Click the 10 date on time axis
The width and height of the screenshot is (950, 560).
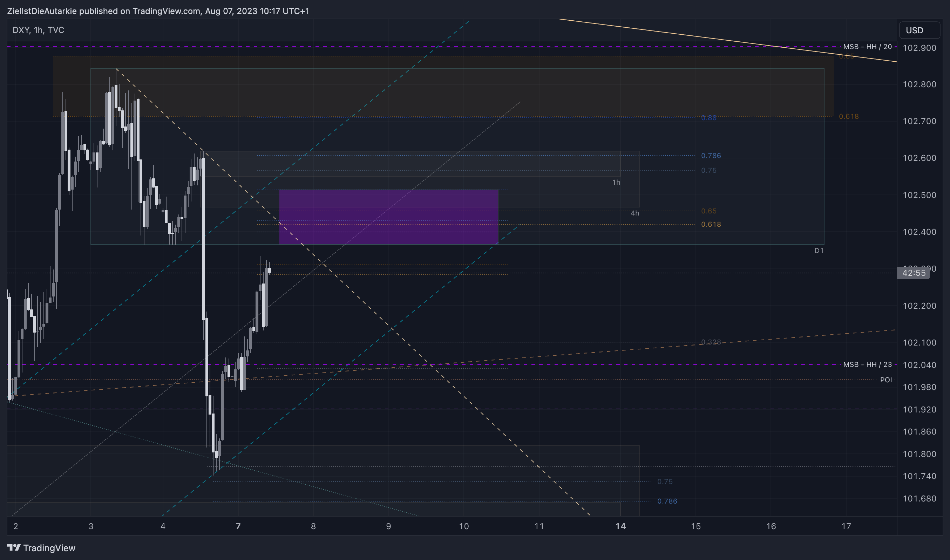464,526
